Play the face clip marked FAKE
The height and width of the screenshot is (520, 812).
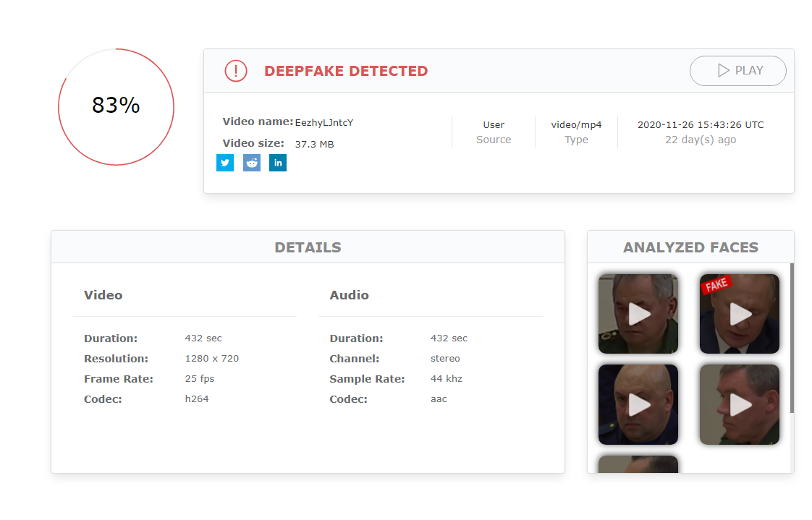(740, 314)
